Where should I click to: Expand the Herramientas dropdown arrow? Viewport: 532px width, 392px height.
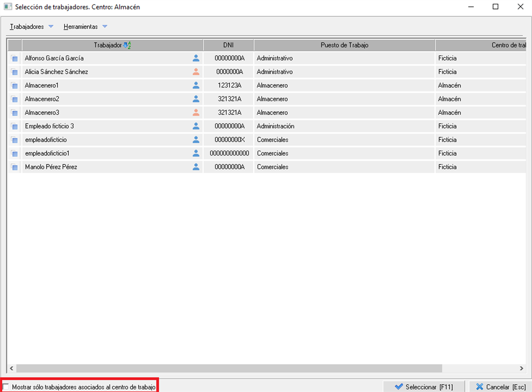tap(105, 27)
